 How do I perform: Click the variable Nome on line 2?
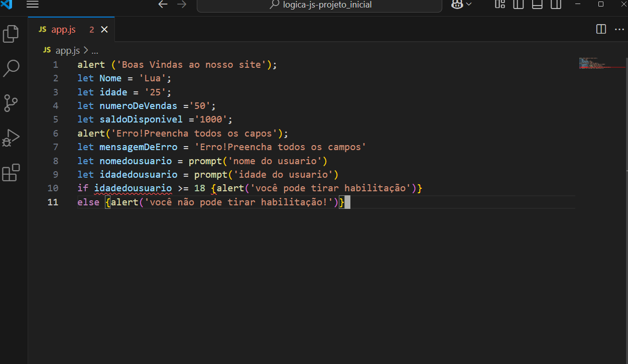point(110,78)
